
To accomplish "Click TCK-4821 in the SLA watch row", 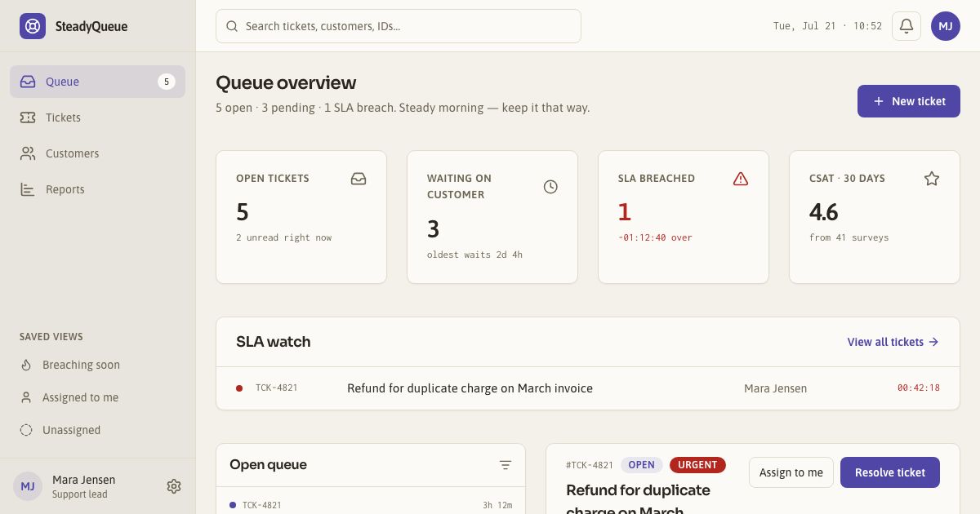I will point(277,388).
